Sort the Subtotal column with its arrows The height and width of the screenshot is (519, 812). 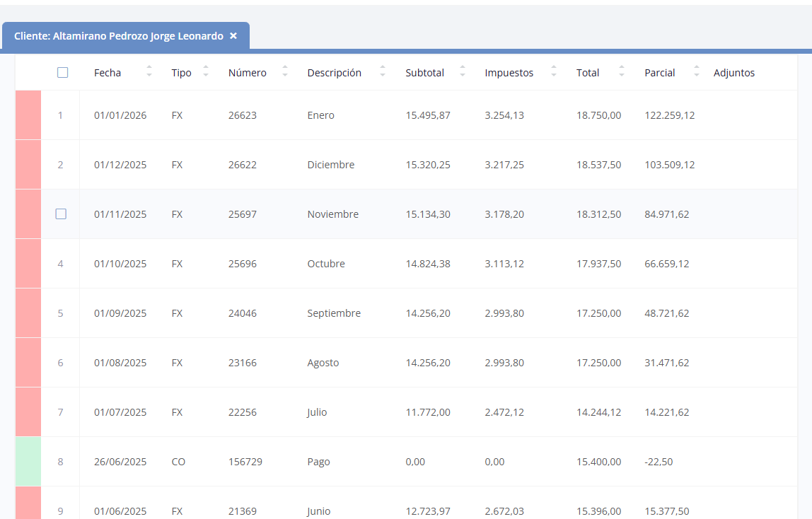coord(463,71)
